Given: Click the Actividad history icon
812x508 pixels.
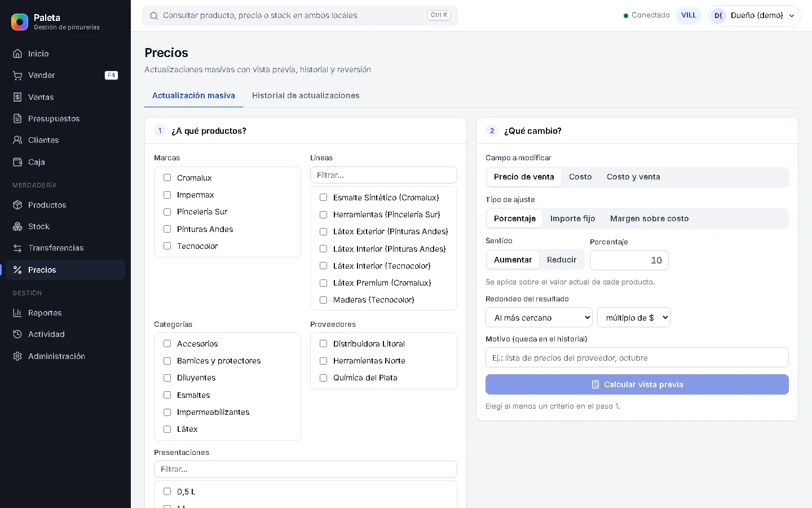Looking at the screenshot, I should (17, 334).
